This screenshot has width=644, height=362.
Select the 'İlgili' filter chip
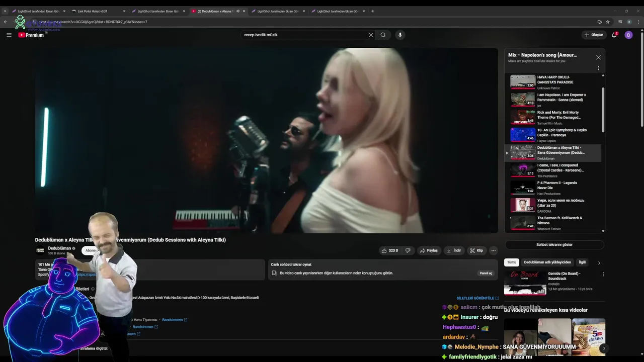coord(582,262)
